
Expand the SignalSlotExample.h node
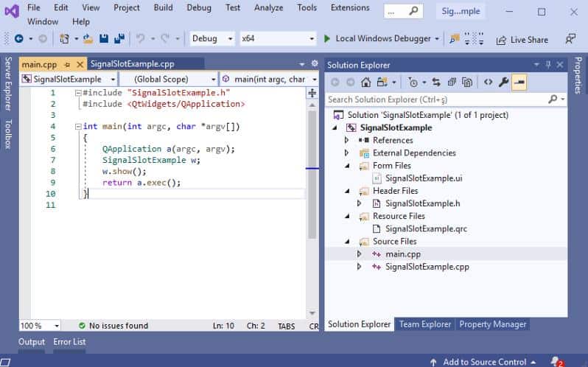click(x=360, y=203)
